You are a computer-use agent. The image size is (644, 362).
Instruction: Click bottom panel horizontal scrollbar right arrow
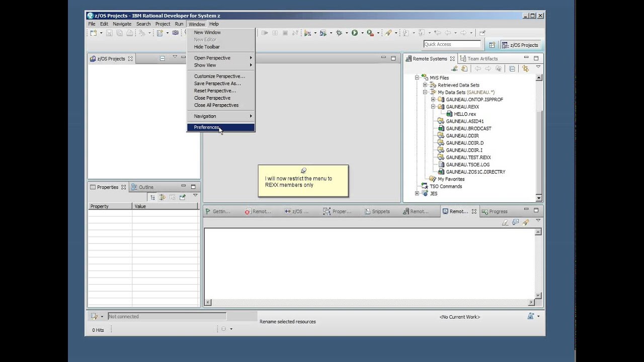[531, 302]
